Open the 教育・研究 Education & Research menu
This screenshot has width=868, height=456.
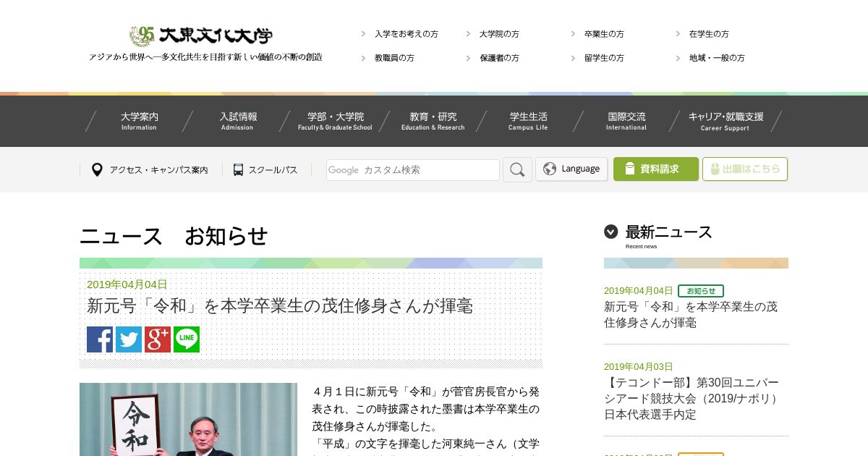pos(433,121)
